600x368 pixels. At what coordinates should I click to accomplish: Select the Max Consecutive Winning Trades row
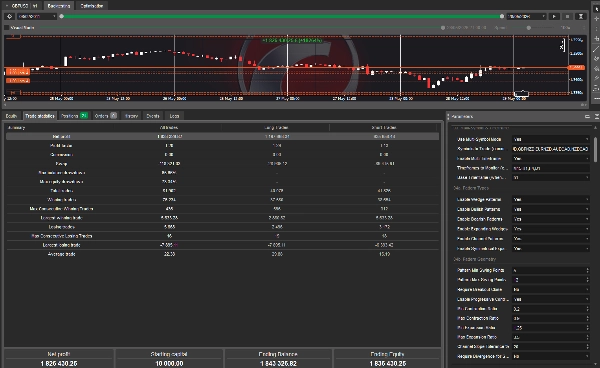[222, 208]
